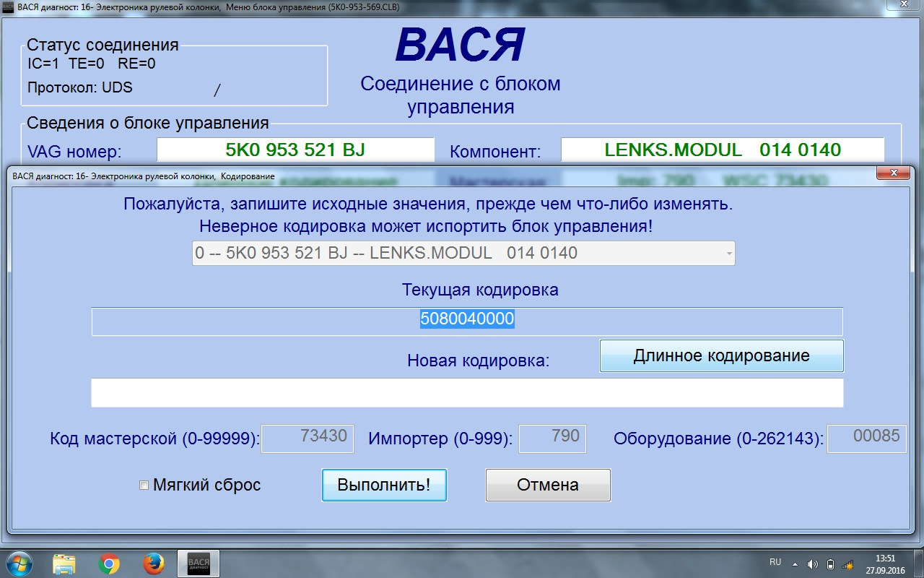
Task: Click the Текущая кодировка field
Action: [x=467, y=322]
